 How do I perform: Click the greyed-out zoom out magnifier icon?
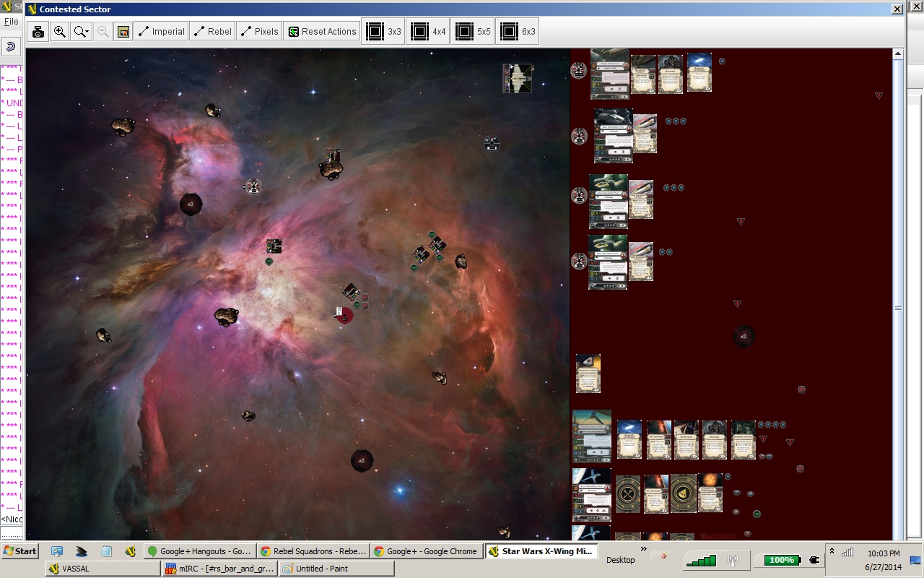pyautogui.click(x=103, y=32)
